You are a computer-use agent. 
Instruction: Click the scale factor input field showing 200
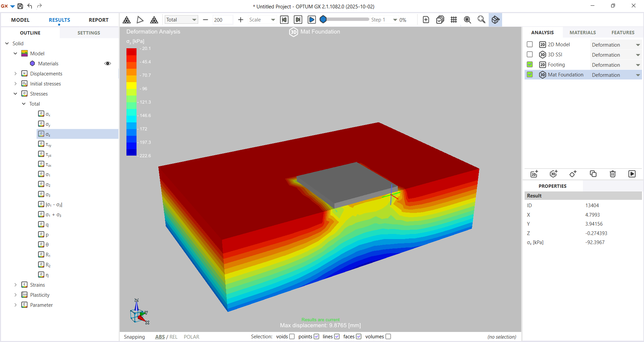click(x=222, y=20)
